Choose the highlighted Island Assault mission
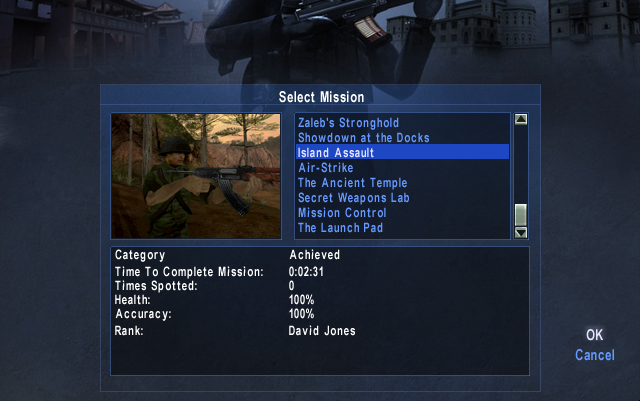The width and height of the screenshot is (640, 401). pos(402,152)
